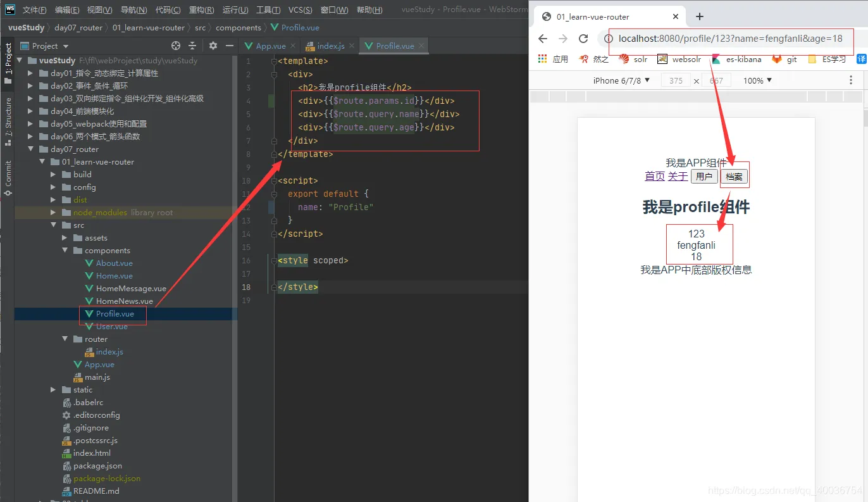
Task: Hide the Project panel with minus icon
Action: (x=230, y=46)
